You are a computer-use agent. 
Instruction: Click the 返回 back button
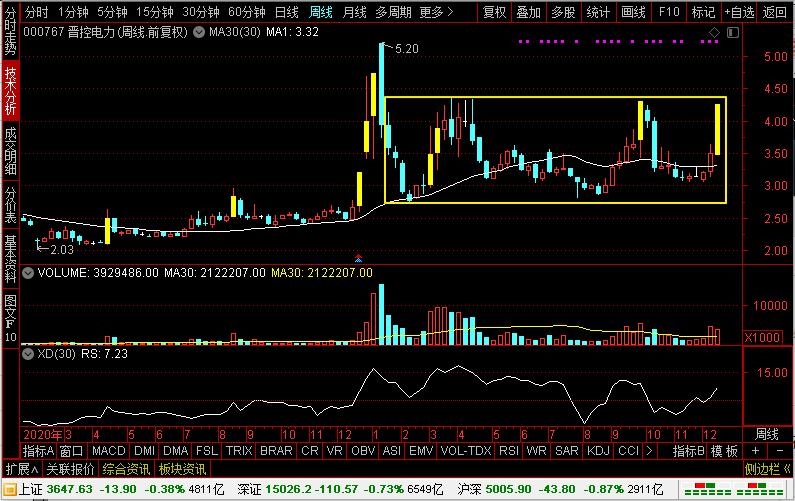775,12
